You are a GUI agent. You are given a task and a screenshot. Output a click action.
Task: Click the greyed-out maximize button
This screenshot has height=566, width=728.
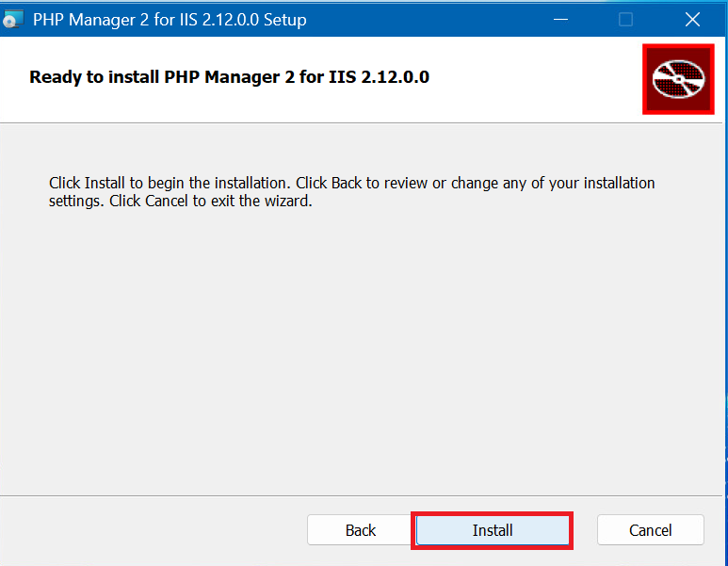tap(625, 19)
